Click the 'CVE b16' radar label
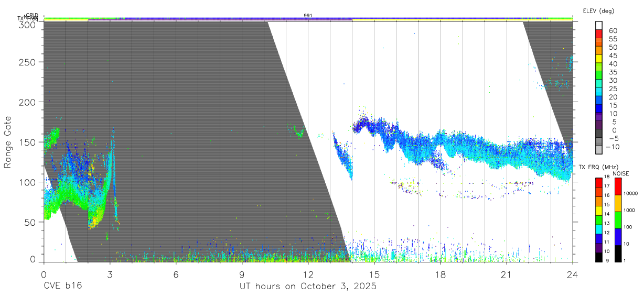This screenshot has width=644, height=297. tap(62, 287)
